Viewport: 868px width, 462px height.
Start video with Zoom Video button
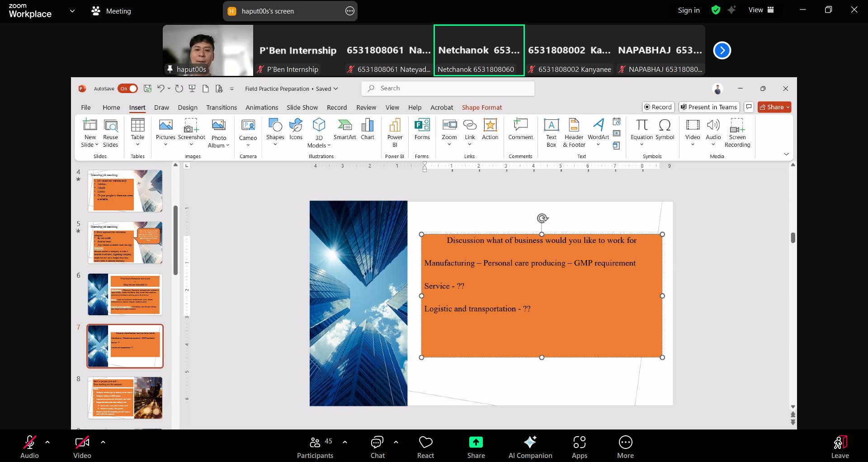click(82, 447)
